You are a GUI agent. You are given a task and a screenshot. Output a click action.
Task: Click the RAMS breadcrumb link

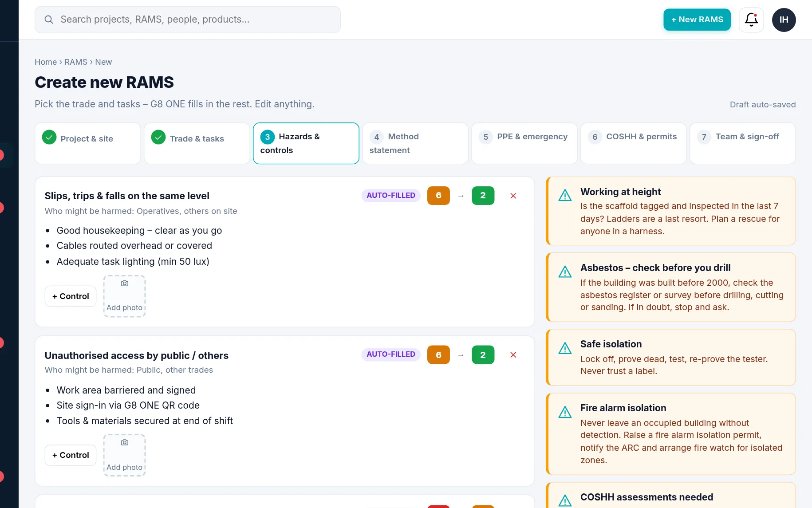pyautogui.click(x=76, y=62)
